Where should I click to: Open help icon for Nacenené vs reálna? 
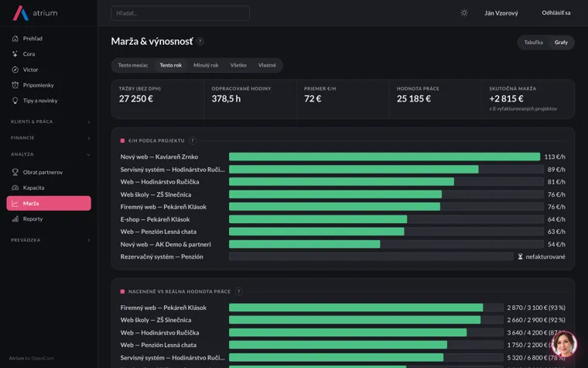click(x=238, y=291)
